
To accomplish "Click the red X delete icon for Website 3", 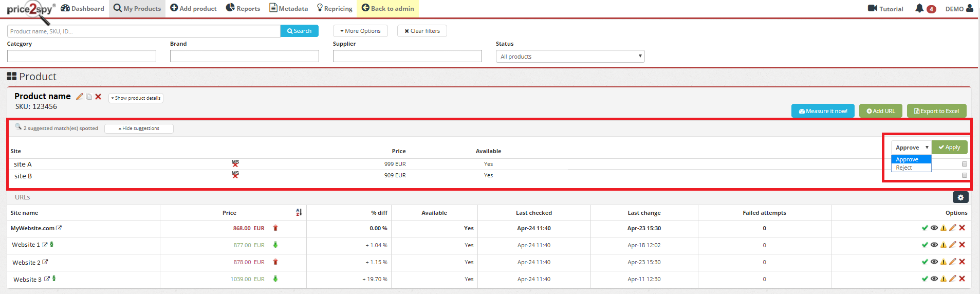I will [962, 279].
